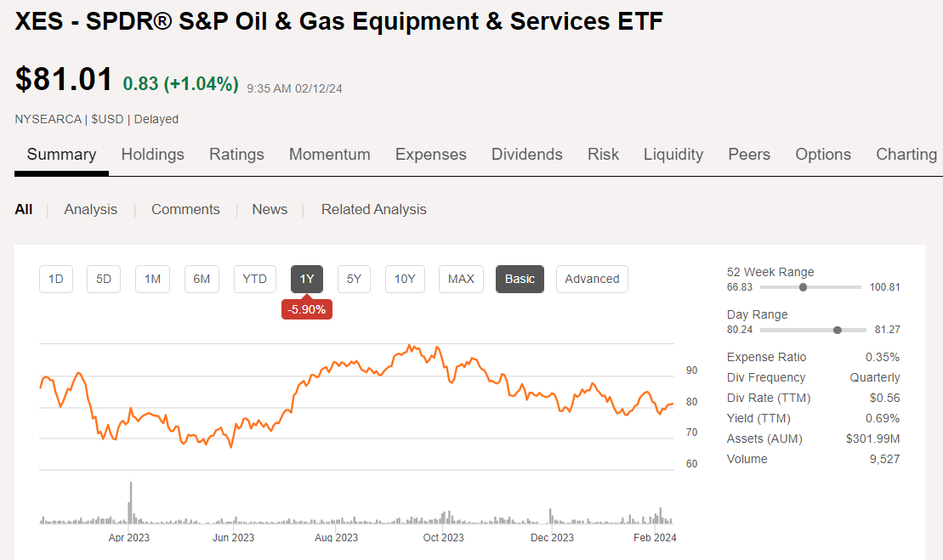Open the News sub-tab
943x560 pixels.
[270, 208]
